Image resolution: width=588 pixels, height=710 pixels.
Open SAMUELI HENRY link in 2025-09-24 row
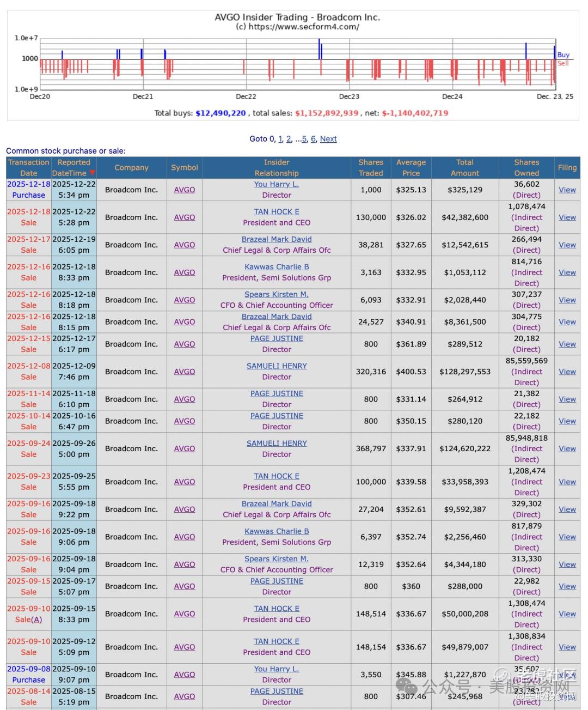[277, 443]
